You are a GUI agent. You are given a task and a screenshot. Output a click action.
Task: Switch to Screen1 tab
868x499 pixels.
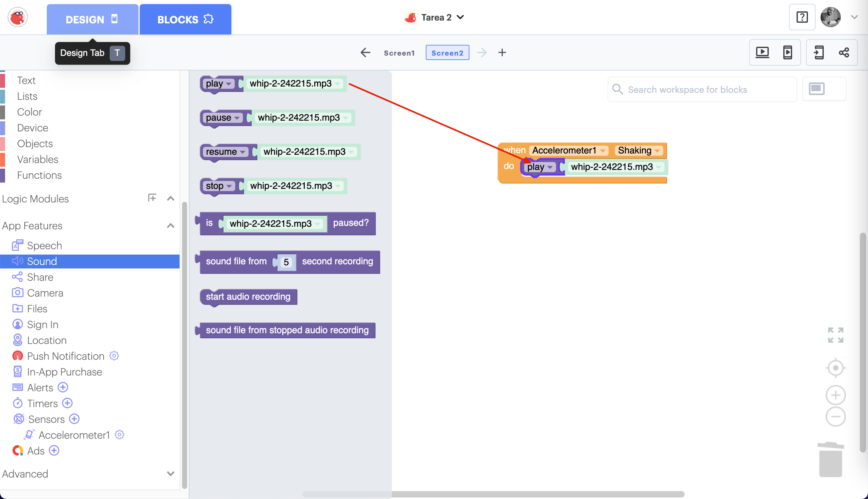(x=399, y=53)
